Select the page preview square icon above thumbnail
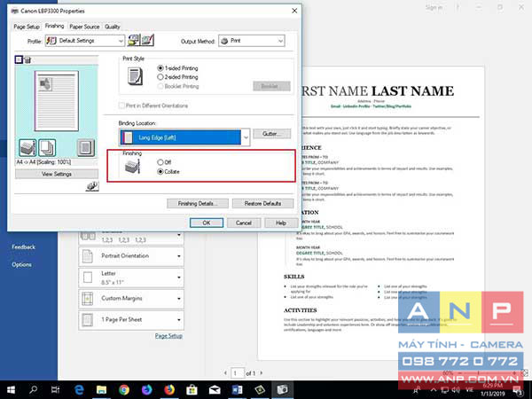The width and height of the screenshot is (532, 399). tap(19, 60)
